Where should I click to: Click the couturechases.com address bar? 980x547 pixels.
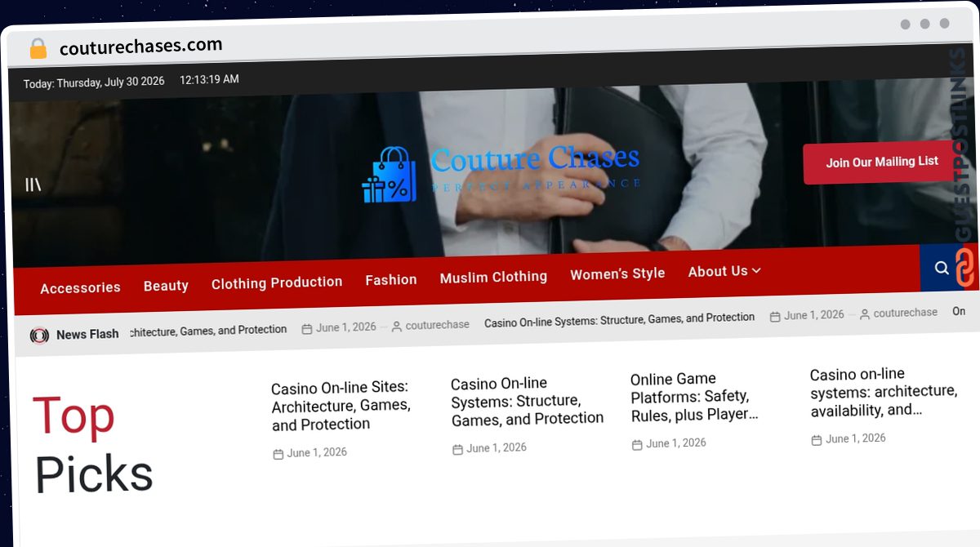140,47
